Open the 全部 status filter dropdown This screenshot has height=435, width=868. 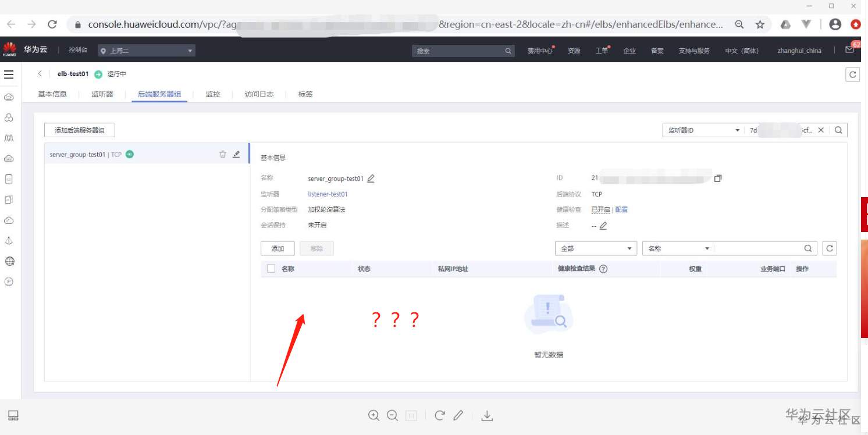pyautogui.click(x=596, y=248)
